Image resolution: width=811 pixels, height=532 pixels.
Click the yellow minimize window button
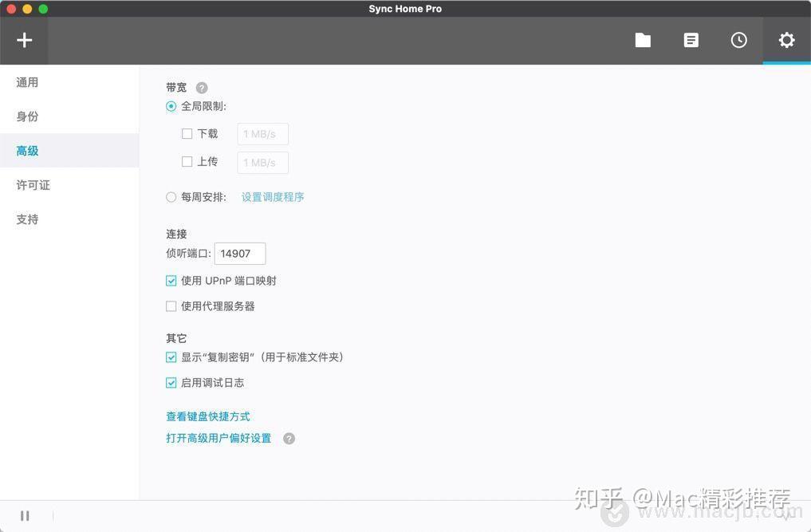tap(27, 9)
